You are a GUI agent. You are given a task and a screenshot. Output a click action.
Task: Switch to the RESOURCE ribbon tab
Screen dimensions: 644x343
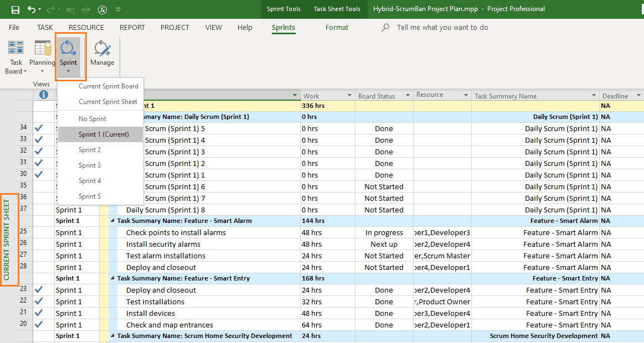coord(86,28)
